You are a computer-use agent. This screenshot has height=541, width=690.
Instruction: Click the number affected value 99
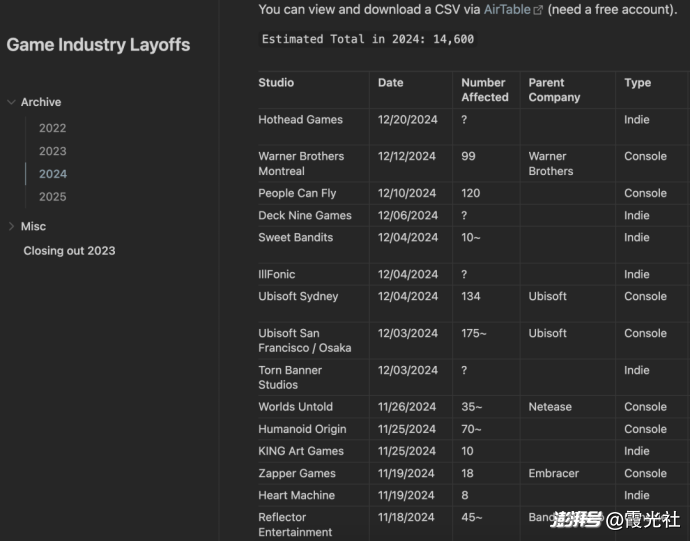coord(468,156)
